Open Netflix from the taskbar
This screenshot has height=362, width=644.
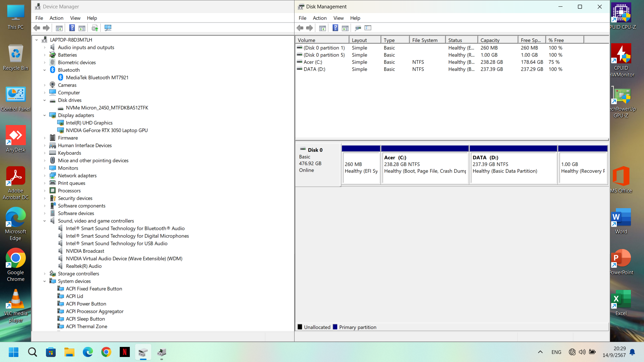pyautogui.click(x=124, y=352)
